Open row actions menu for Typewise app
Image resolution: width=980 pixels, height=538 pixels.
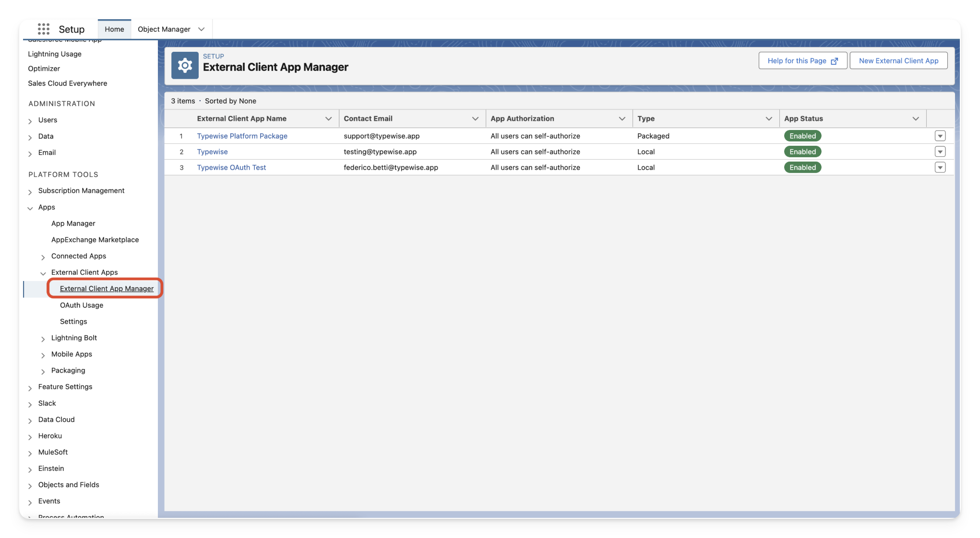click(x=940, y=152)
